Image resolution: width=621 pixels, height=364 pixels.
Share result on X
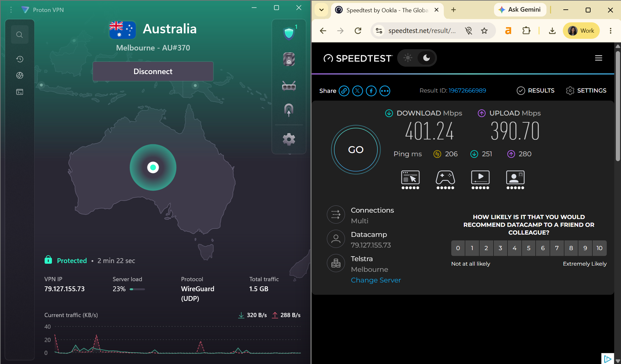358,91
